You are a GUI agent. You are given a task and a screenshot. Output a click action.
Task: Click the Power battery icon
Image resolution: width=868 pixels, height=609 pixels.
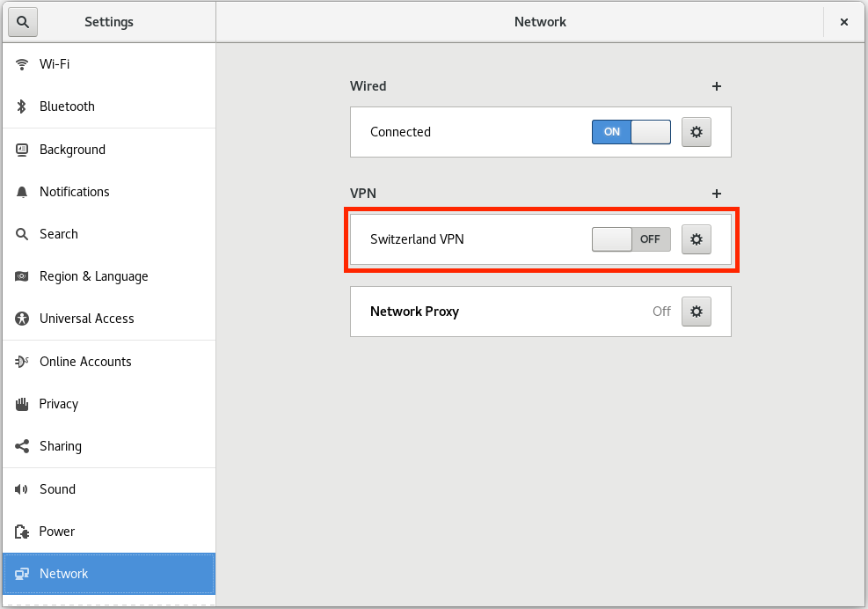[22, 532]
